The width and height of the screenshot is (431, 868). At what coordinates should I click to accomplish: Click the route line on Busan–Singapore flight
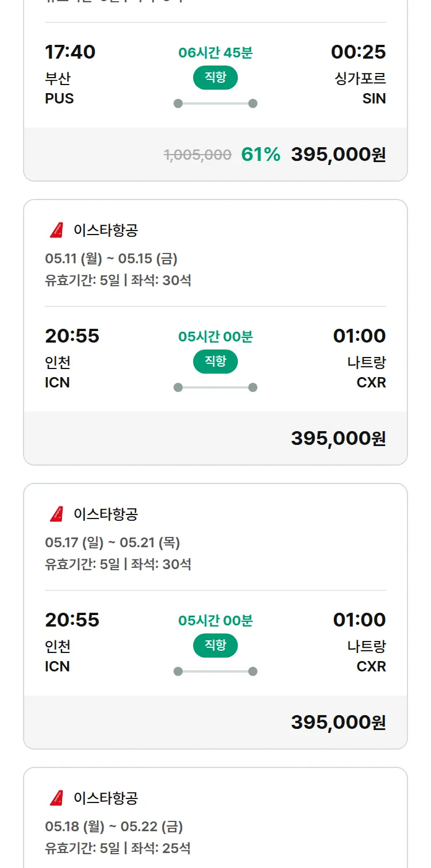tap(215, 103)
